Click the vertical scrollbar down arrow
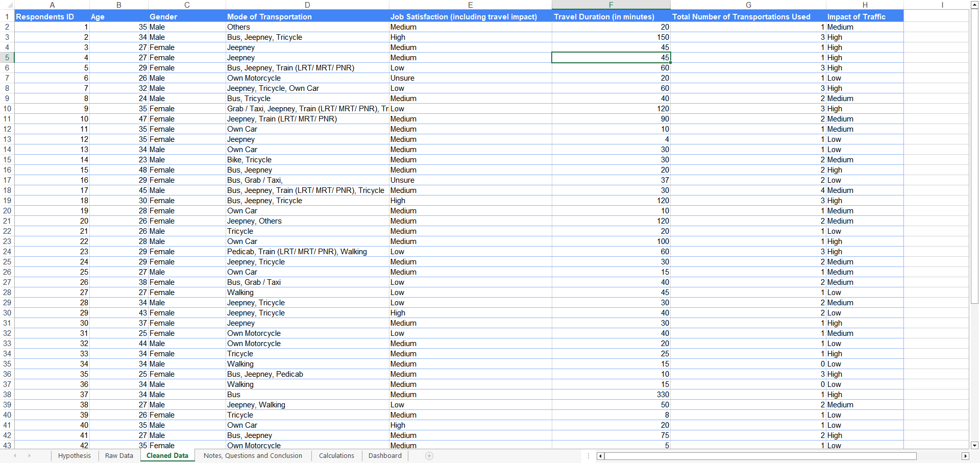This screenshot has height=463, width=980. (x=974, y=445)
